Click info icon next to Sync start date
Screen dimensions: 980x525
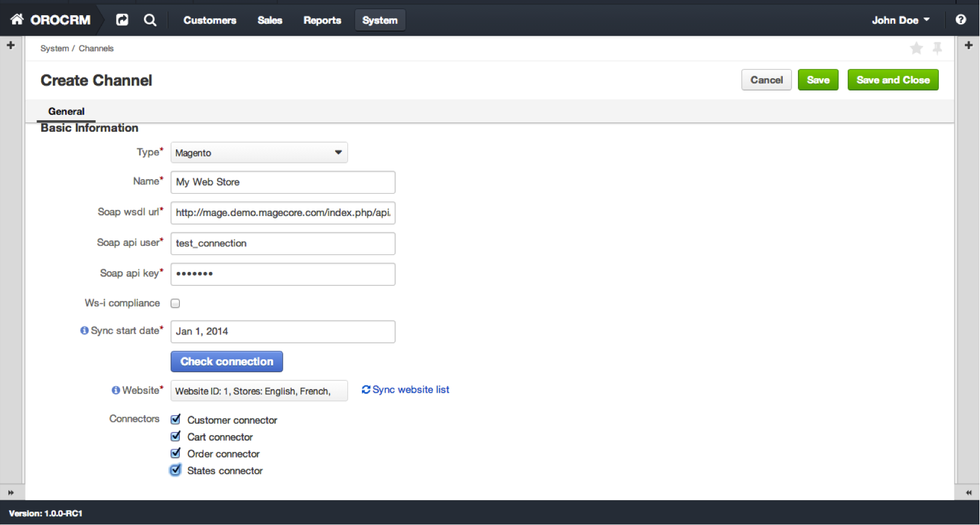(84, 331)
